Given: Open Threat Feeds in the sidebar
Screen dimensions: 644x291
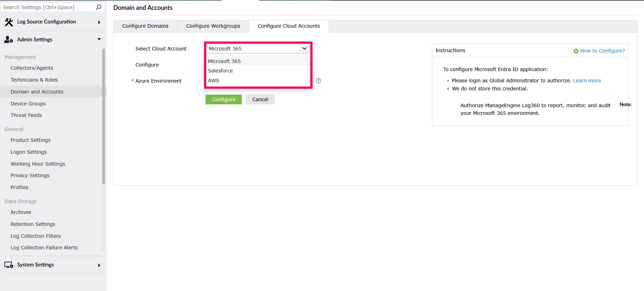Looking at the screenshot, I should [26, 115].
